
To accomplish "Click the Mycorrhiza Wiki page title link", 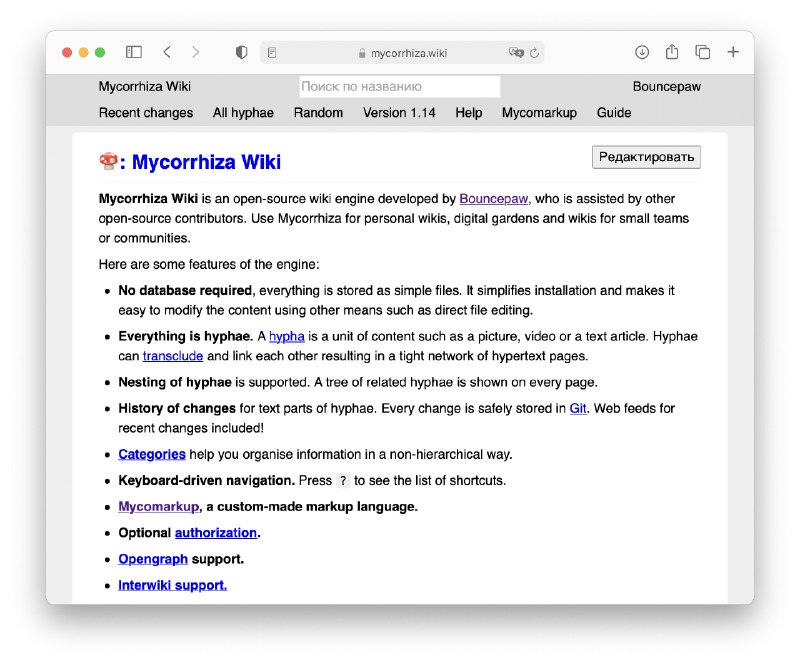I will (206, 162).
